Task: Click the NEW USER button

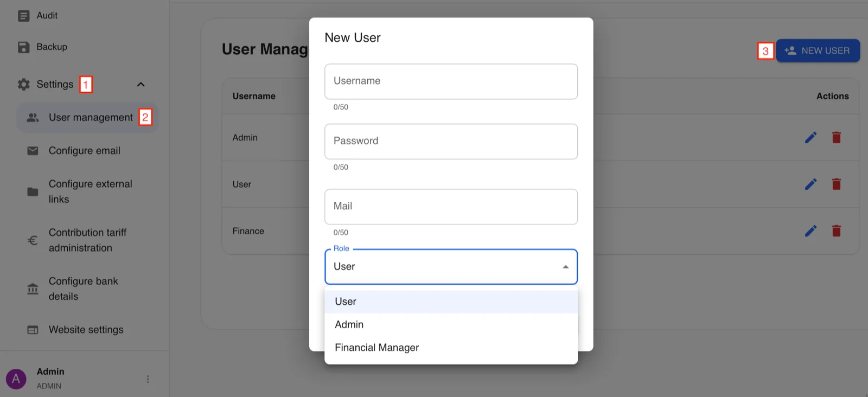Action: [x=818, y=50]
